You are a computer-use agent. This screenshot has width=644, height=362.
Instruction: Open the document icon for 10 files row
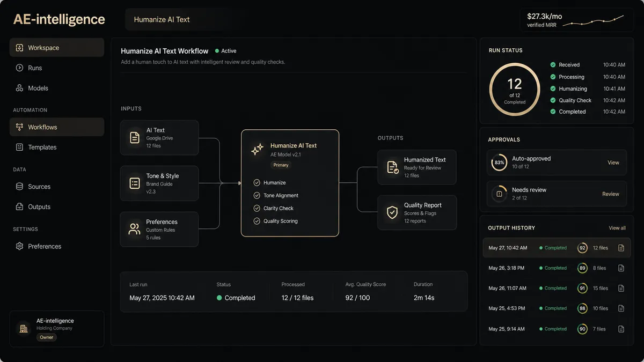click(621, 308)
